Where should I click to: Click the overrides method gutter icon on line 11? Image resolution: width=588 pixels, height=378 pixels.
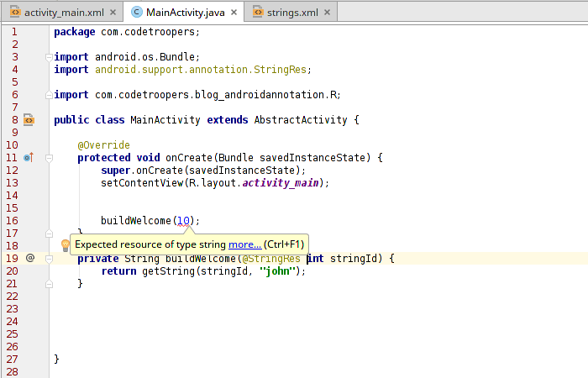tap(28, 157)
